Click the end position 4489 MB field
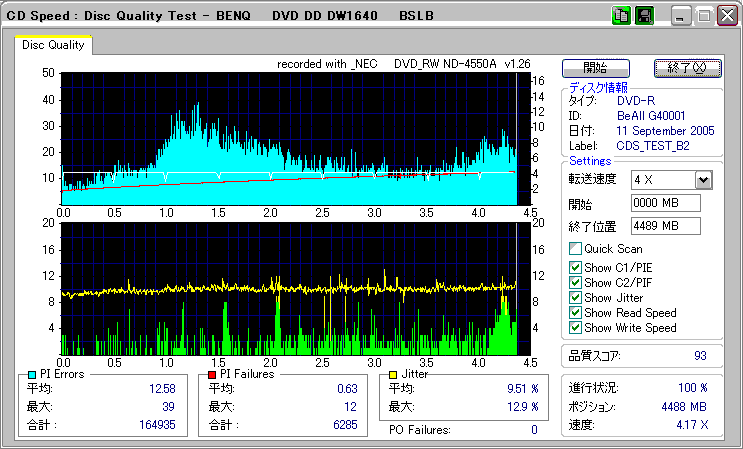This screenshot has height=449, width=743. coord(665,226)
